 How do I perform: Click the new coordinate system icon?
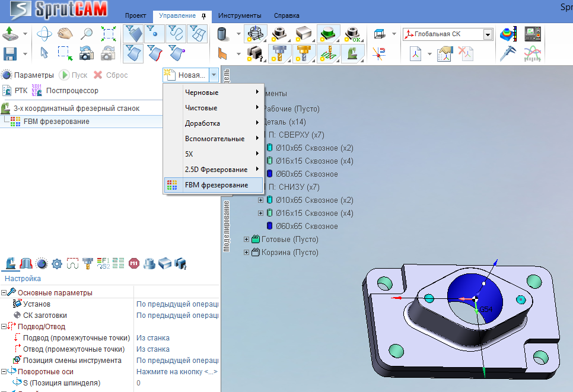(415, 54)
